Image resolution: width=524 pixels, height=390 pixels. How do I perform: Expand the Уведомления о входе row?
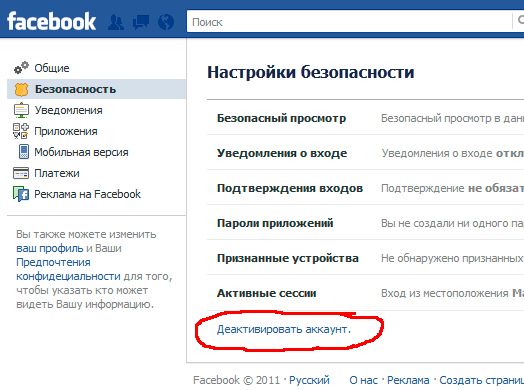point(365,153)
